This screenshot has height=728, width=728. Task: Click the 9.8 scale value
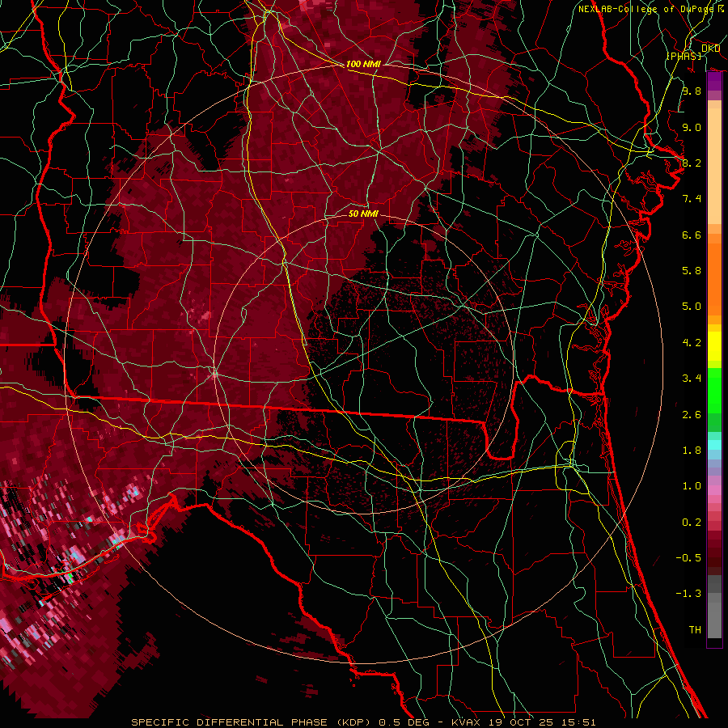(692, 91)
